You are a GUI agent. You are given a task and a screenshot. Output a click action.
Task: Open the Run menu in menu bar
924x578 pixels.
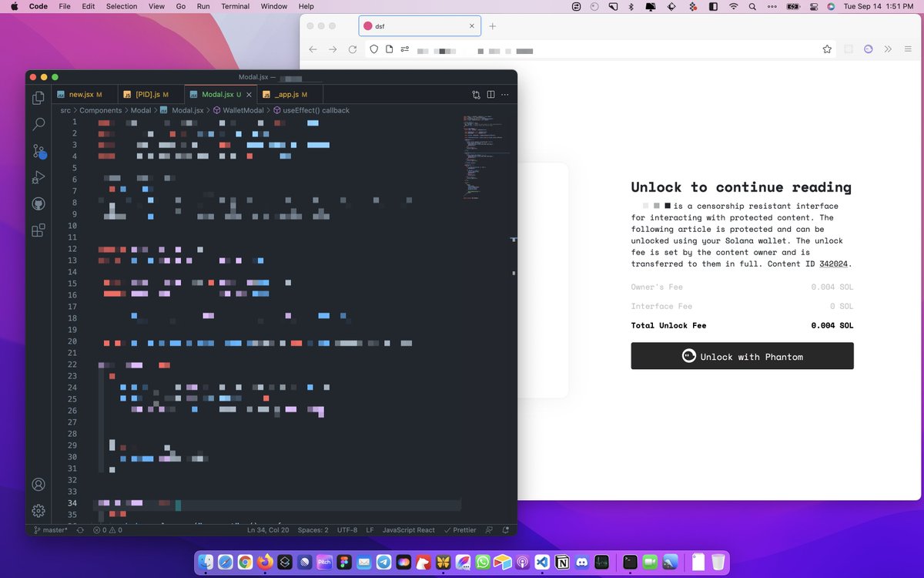point(203,6)
